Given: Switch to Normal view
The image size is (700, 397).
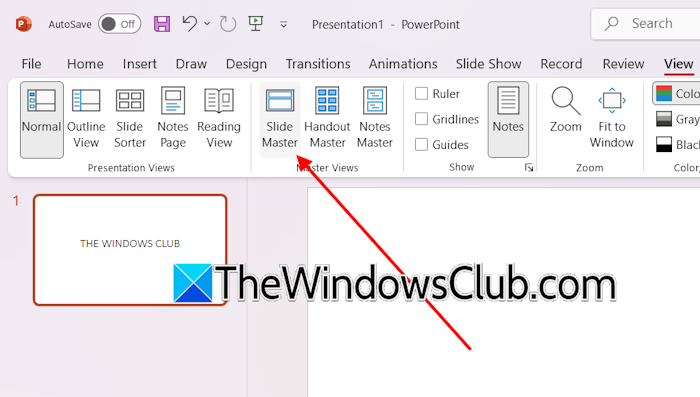Looking at the screenshot, I should 42,119.
